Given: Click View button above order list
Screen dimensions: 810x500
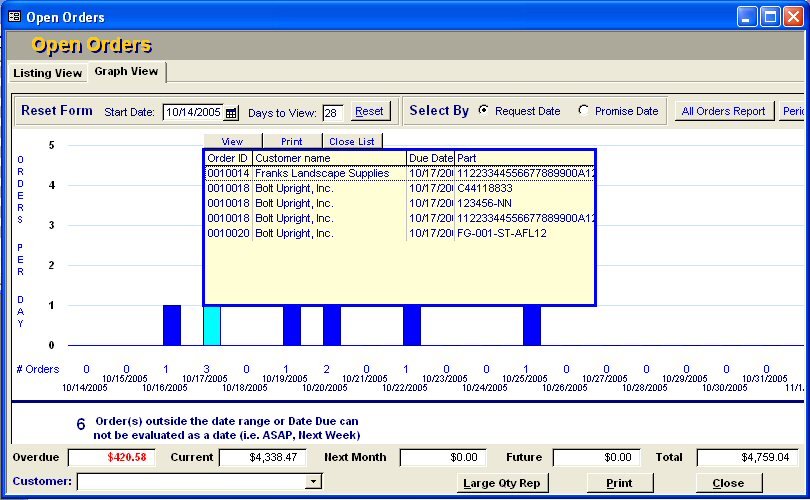Looking at the screenshot, I should tap(233, 142).
